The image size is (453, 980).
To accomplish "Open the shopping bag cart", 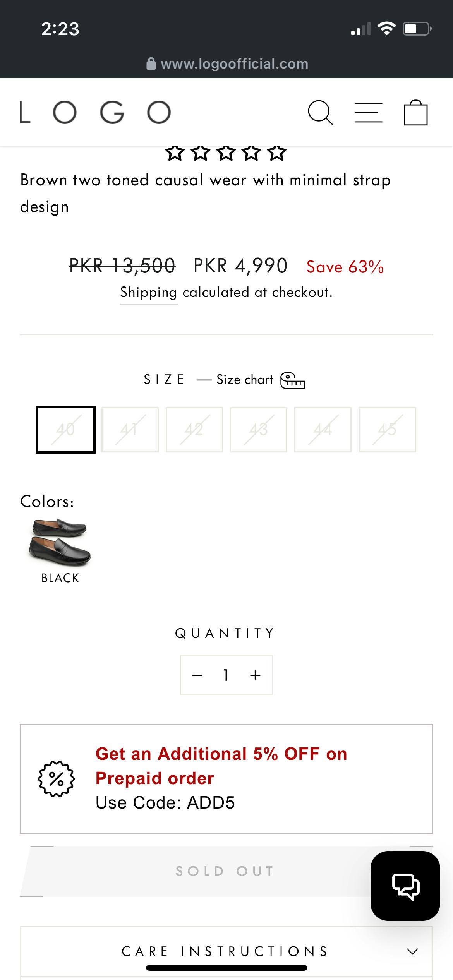I will point(415,113).
